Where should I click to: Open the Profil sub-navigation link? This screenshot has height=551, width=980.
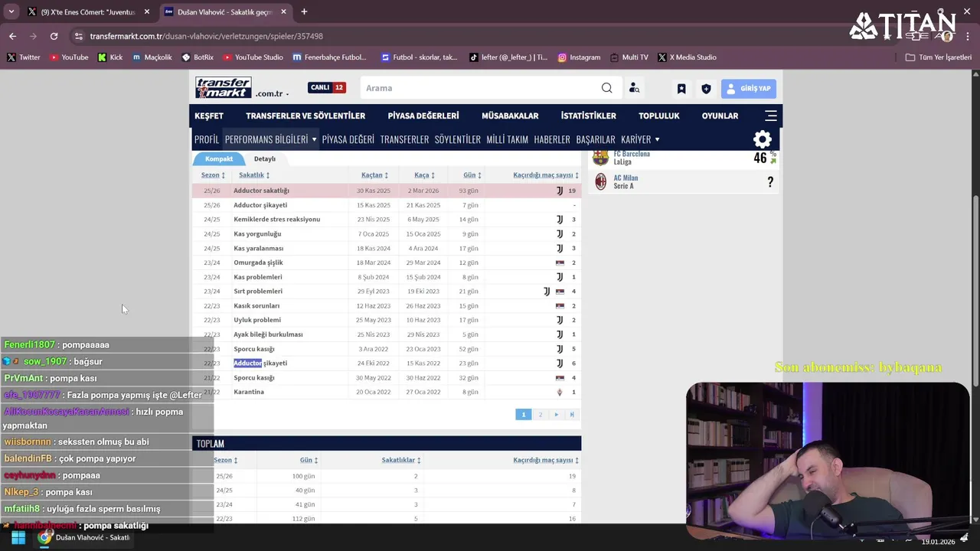point(207,139)
